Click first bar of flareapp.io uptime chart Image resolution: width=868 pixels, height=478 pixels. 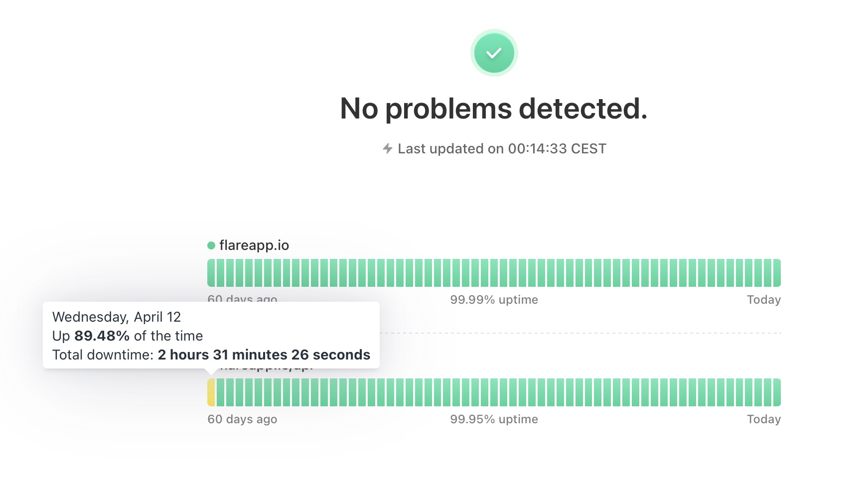211,273
